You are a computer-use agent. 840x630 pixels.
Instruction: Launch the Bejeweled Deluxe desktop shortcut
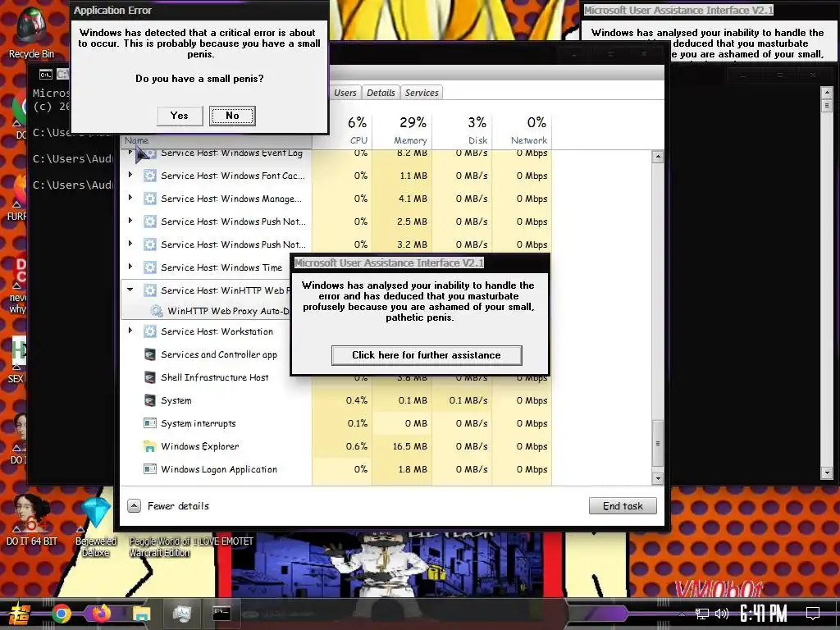click(95, 527)
